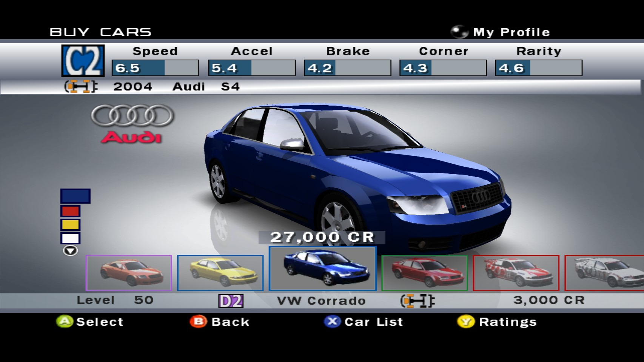
Task: Click the yellow Y button icon
Action: [x=466, y=322]
